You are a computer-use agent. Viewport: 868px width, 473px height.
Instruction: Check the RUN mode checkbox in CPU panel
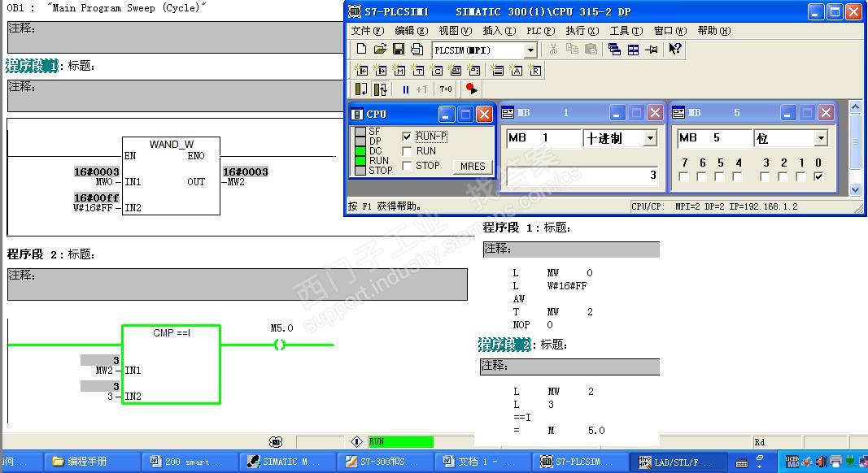click(407, 151)
